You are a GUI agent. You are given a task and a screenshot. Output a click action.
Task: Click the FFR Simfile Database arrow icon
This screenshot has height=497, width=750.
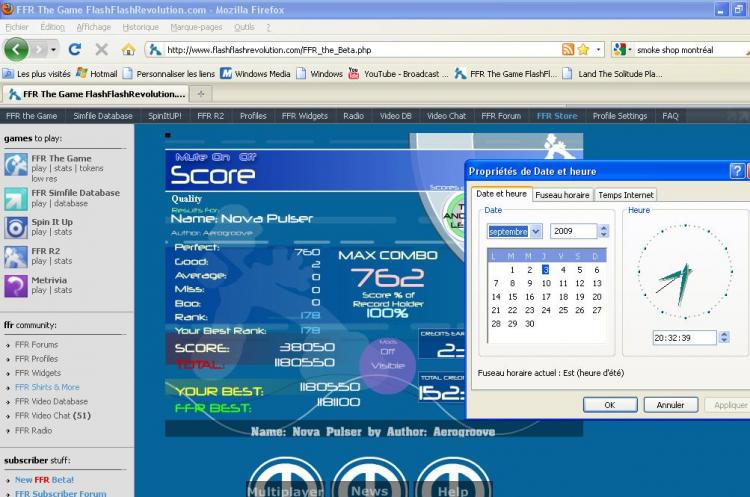16,198
